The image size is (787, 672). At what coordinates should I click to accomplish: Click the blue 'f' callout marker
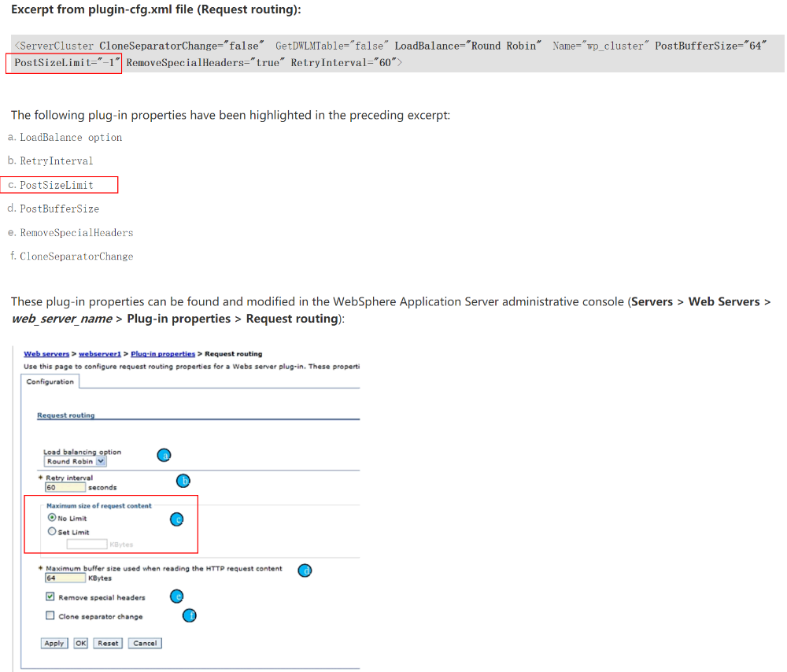[x=189, y=615]
